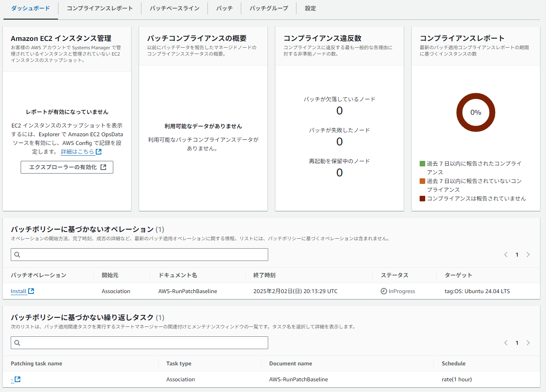Switch to the パッチベースライン tab
This screenshot has width=546, height=392.
click(x=174, y=8)
